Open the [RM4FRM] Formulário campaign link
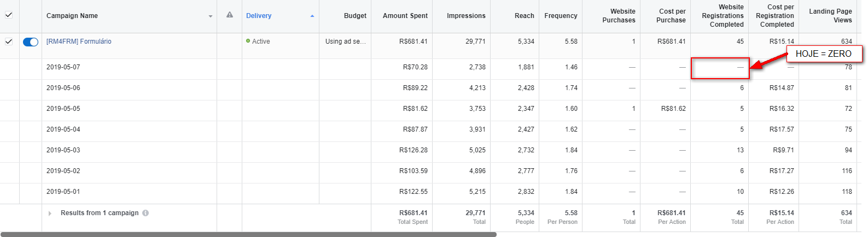Viewport: 868px width, 237px height. (79, 42)
